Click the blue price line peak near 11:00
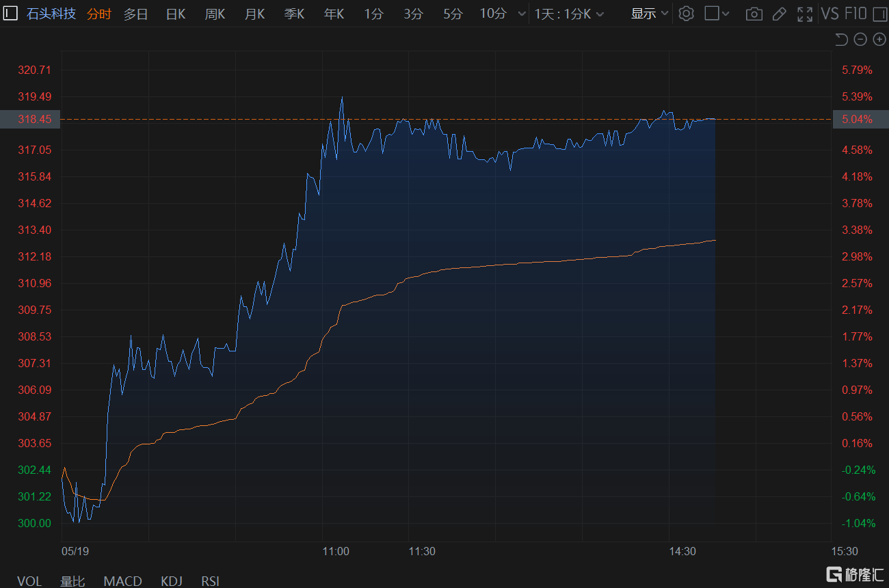Screen dimensions: 889x588 pyautogui.click(x=342, y=98)
